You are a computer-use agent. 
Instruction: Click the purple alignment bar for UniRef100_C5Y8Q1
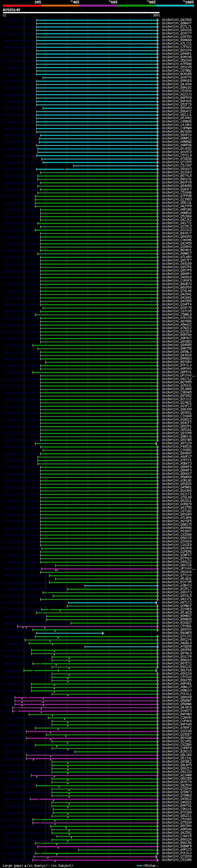click(x=88, y=626)
